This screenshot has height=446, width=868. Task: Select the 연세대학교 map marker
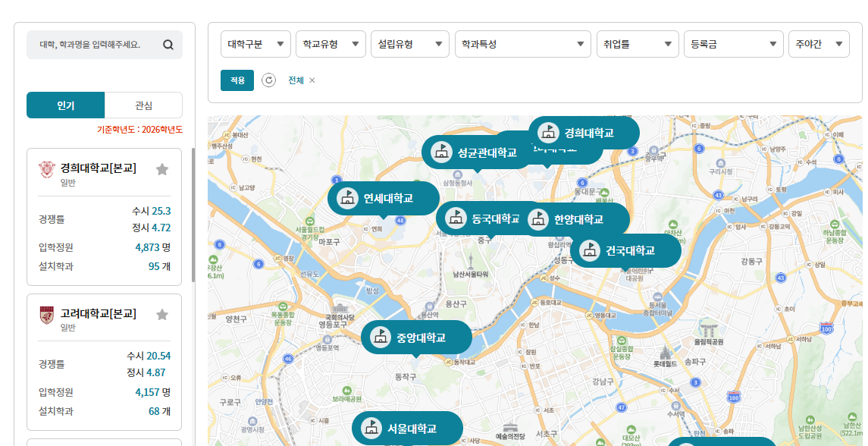pyautogui.click(x=384, y=198)
